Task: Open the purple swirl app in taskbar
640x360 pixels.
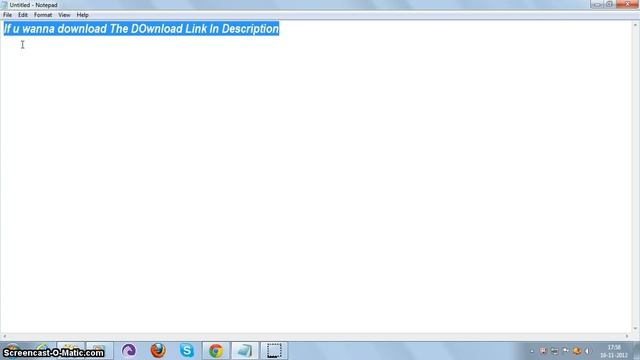Action: 129,350
